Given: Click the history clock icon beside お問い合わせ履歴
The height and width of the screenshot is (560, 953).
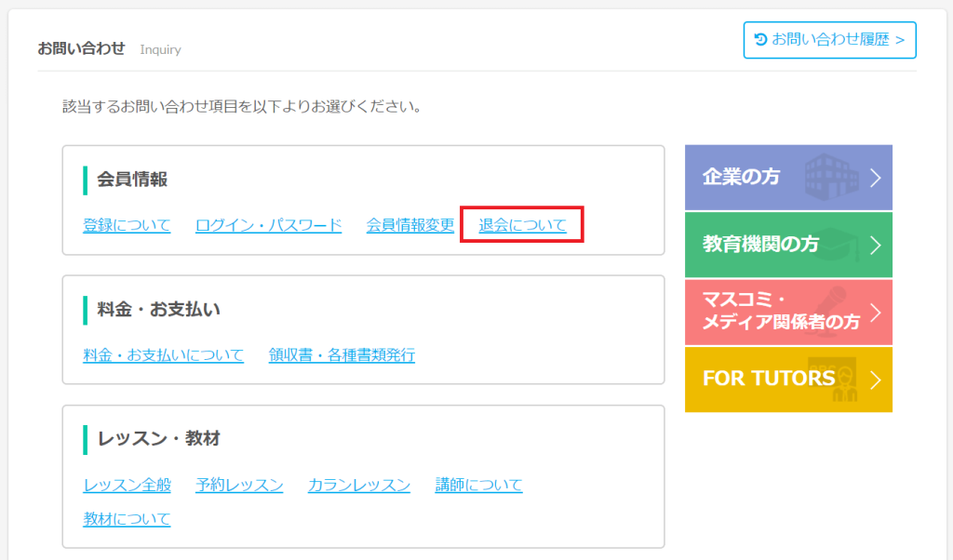Looking at the screenshot, I should (x=760, y=40).
